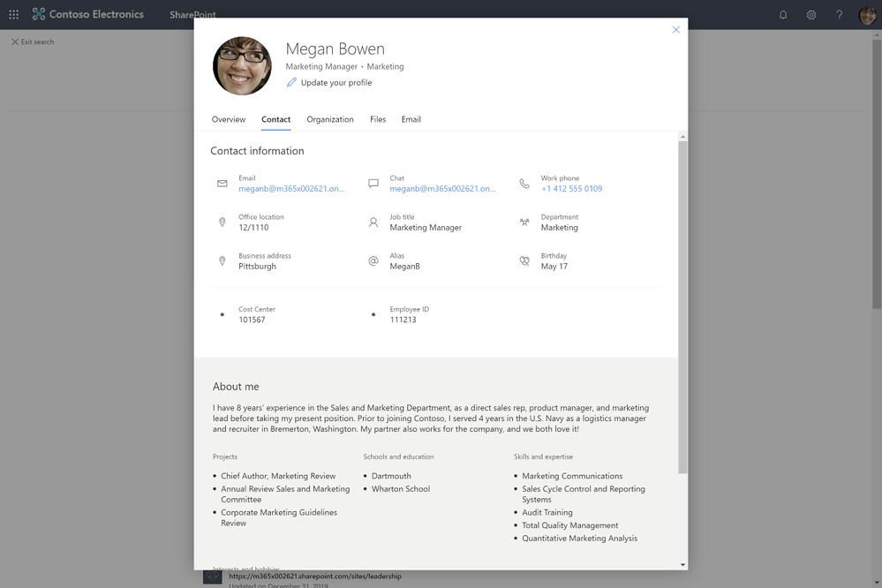Click the Exit search button
The height and width of the screenshot is (588, 882).
tap(33, 41)
